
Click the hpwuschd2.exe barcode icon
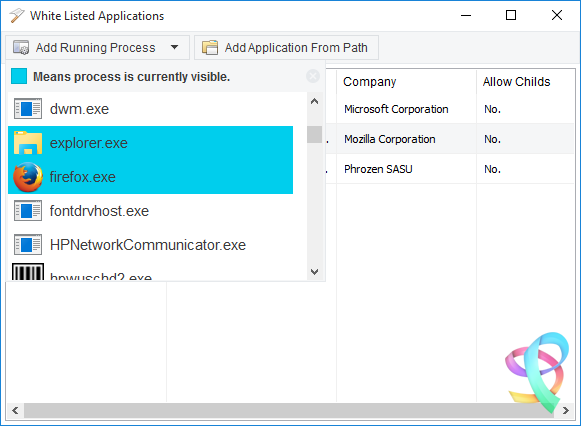[28, 272]
